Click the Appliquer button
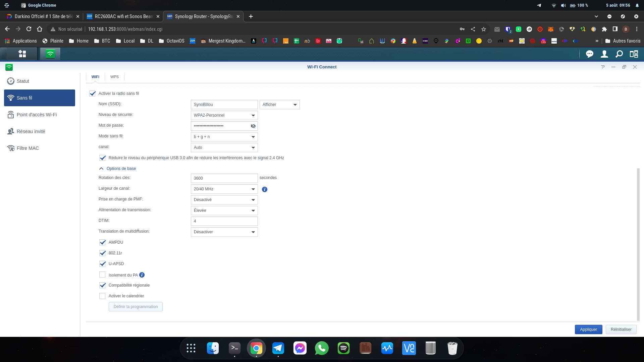The width and height of the screenshot is (644, 362). 588,329
